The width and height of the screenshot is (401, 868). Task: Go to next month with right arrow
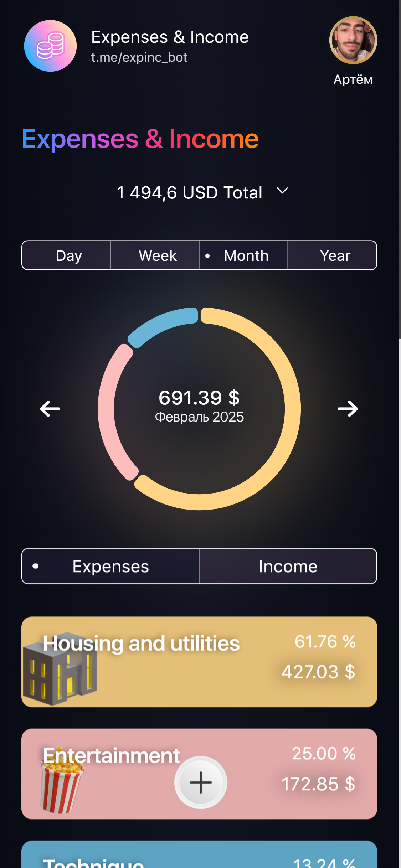click(x=348, y=409)
